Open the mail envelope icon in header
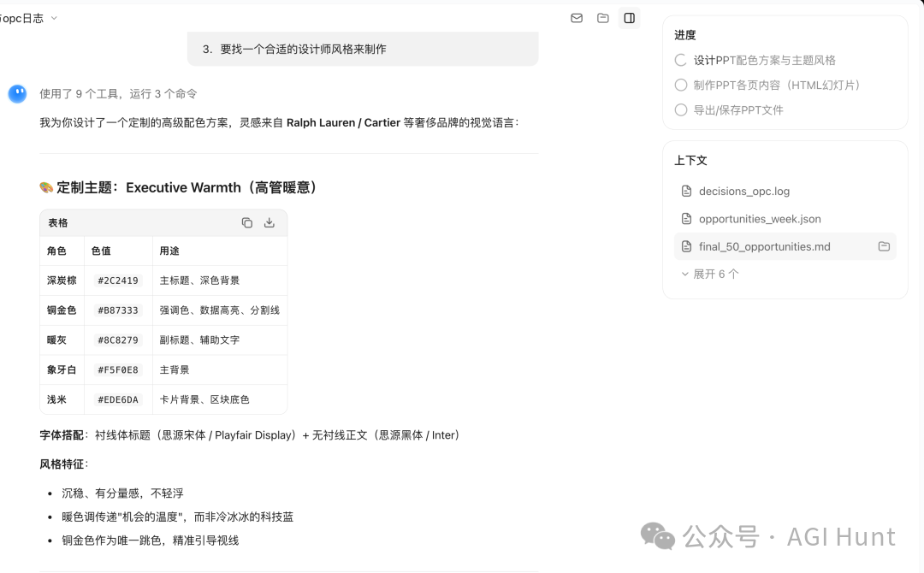 point(577,18)
